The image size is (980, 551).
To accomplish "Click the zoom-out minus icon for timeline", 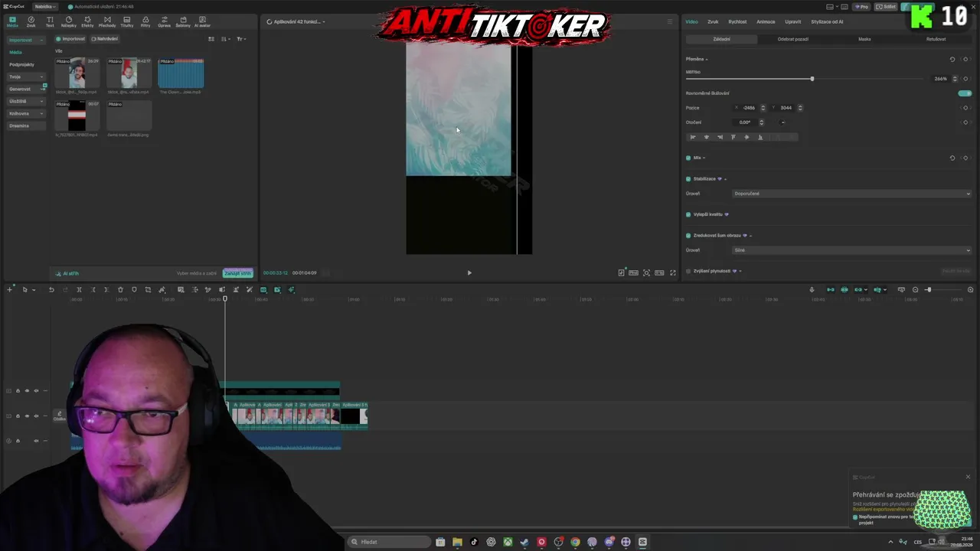I will pos(915,289).
